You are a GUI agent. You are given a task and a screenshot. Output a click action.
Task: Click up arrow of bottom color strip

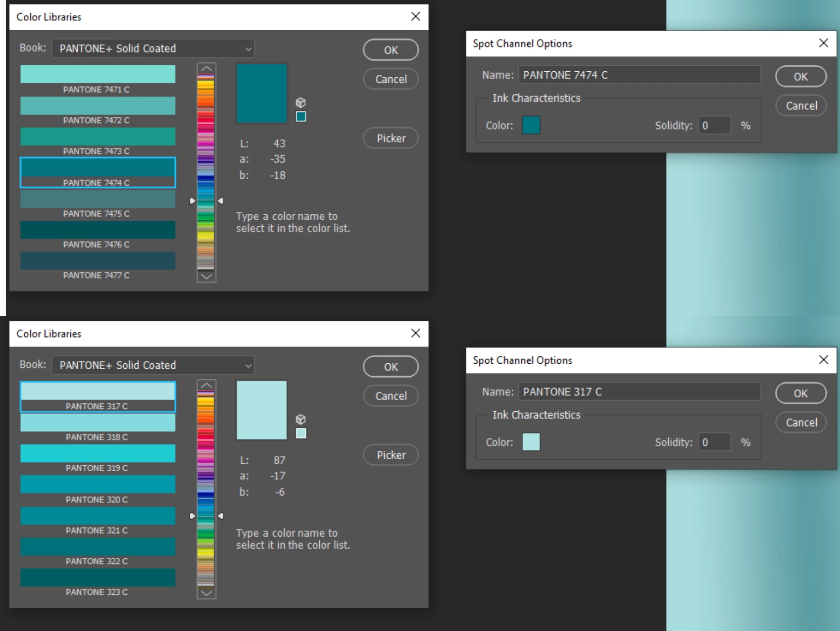pyautogui.click(x=206, y=385)
